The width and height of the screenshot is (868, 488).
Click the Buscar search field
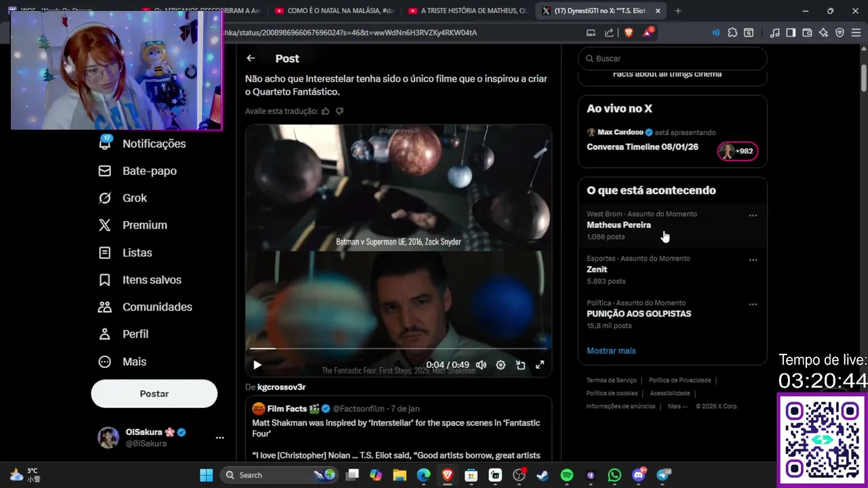click(672, 58)
